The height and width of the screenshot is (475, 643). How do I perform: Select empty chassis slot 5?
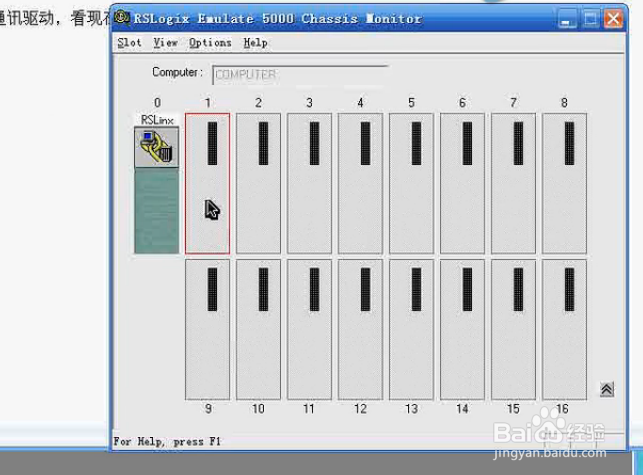[x=411, y=183]
